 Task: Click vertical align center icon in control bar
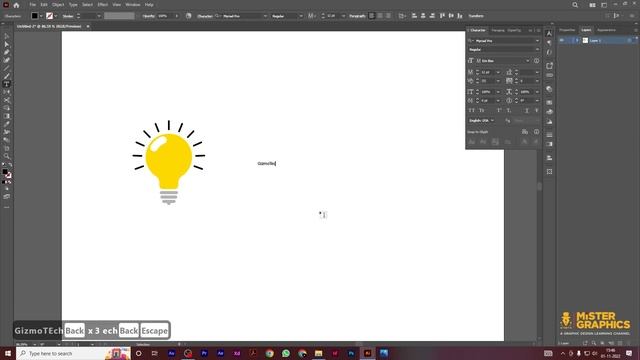click(451, 16)
